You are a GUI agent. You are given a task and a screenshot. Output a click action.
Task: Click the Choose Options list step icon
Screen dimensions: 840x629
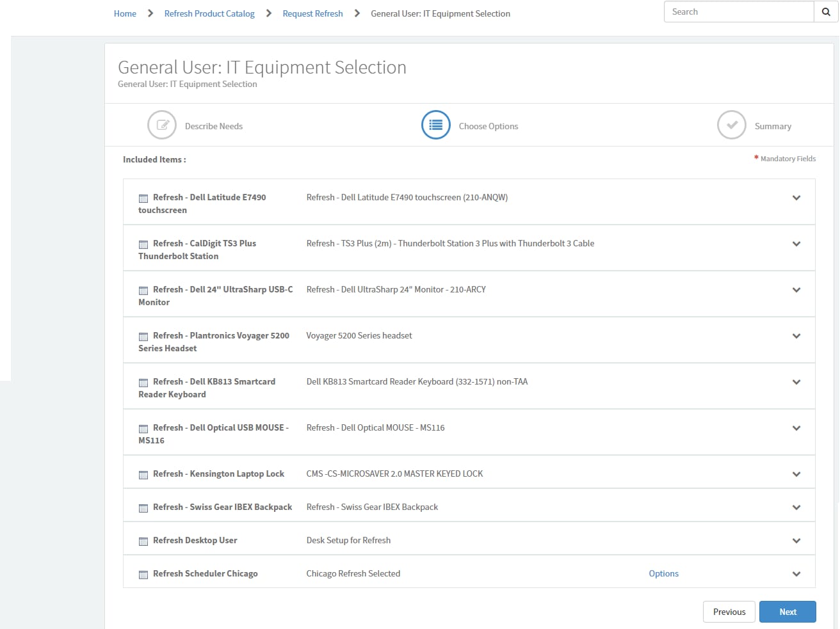tap(436, 125)
